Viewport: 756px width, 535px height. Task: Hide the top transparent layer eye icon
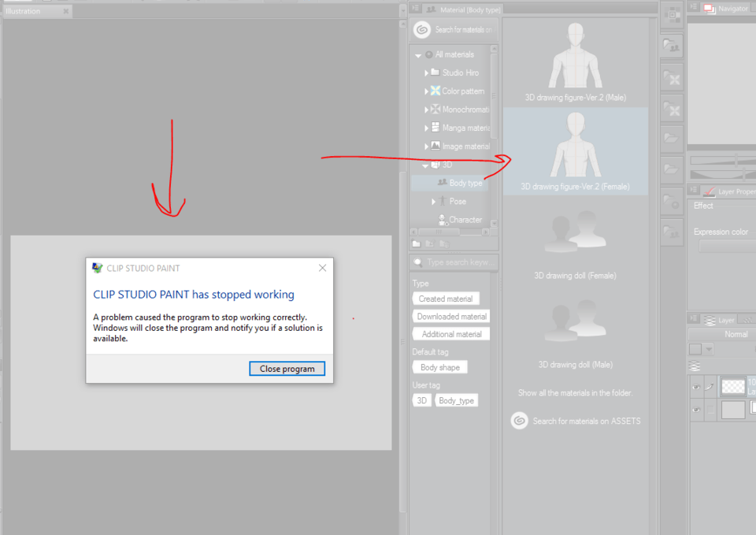pyautogui.click(x=695, y=387)
